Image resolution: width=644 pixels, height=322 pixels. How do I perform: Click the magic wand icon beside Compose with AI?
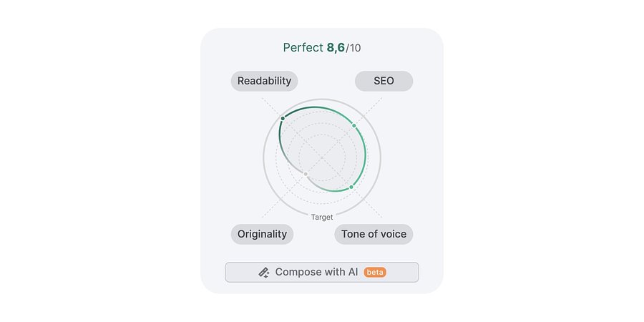tap(263, 273)
